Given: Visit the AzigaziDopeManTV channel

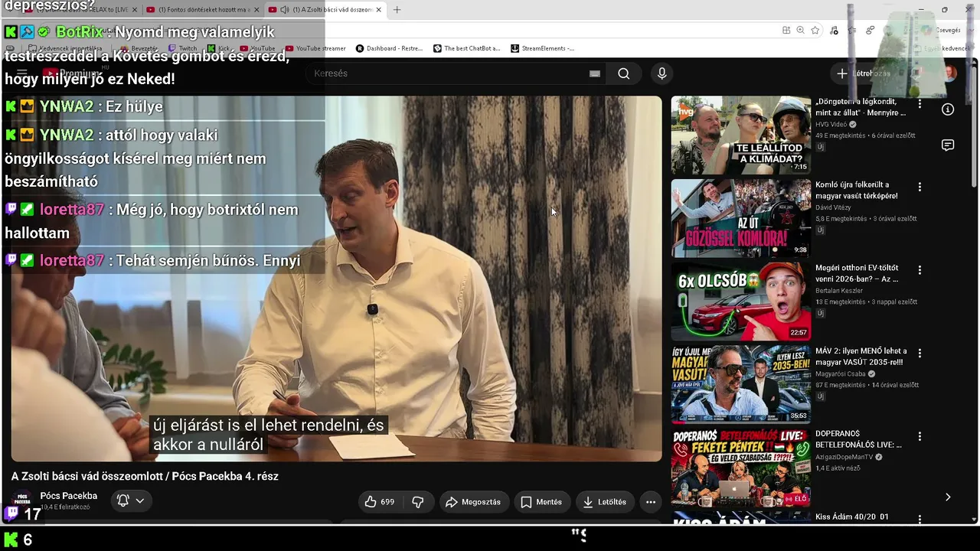Looking at the screenshot, I should pos(844,458).
